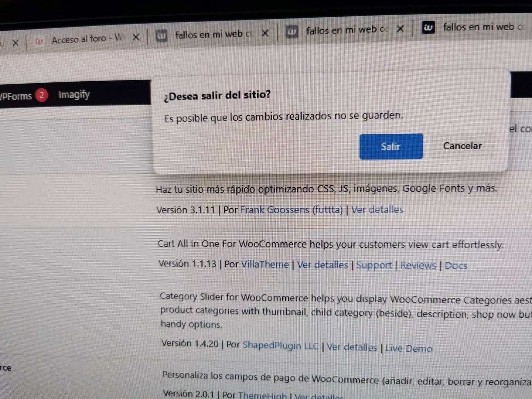Open the Support link for Cart All In One
This screenshot has height=399, width=532.
(x=374, y=265)
